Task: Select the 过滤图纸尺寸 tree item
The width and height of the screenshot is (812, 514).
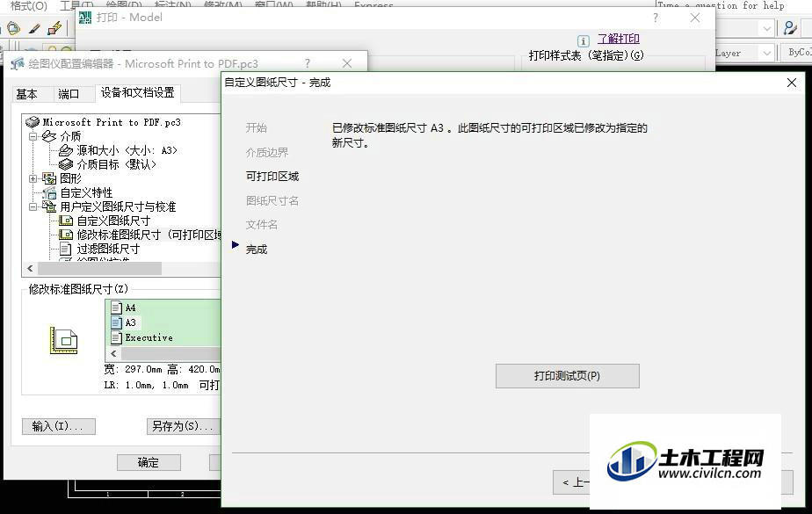Action: click(x=108, y=249)
